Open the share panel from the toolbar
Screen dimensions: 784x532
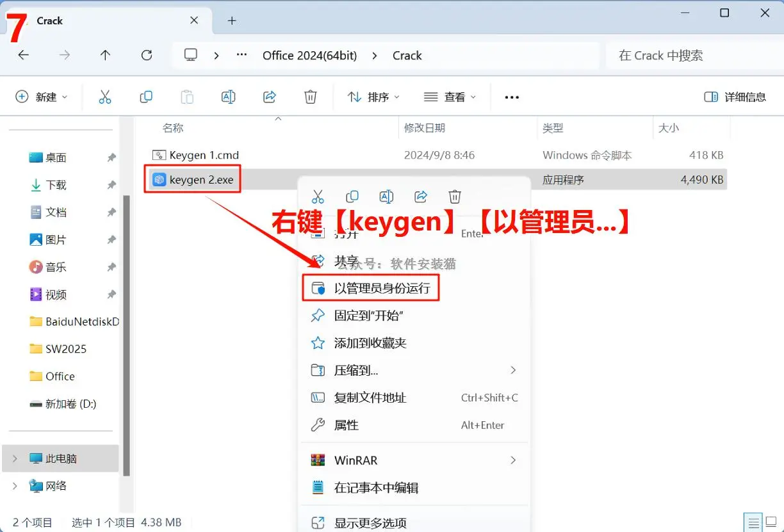[x=269, y=97]
